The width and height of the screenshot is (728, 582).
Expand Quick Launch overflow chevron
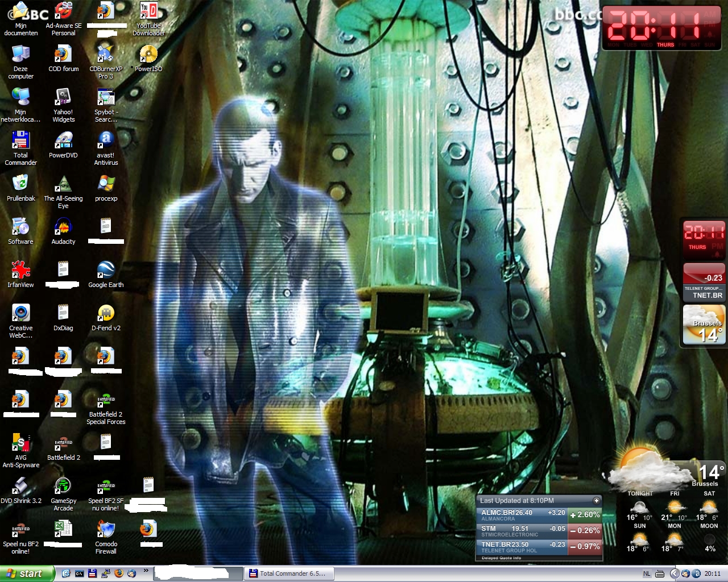146,571
